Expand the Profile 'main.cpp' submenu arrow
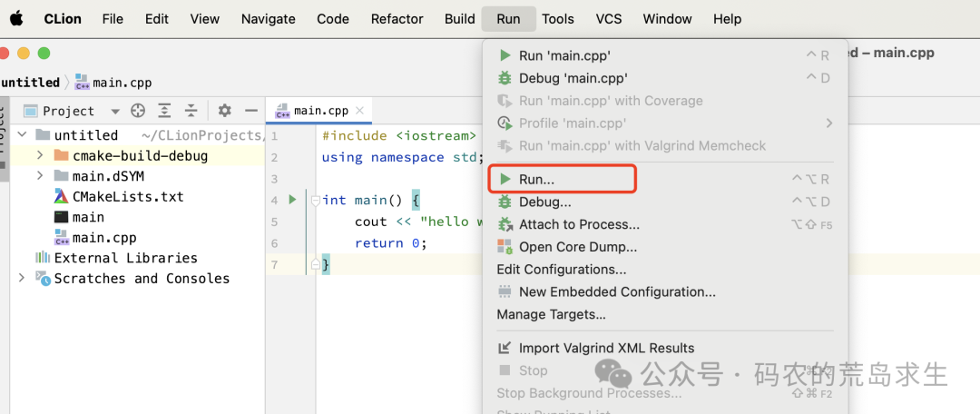The width and height of the screenshot is (980, 414). [x=829, y=123]
